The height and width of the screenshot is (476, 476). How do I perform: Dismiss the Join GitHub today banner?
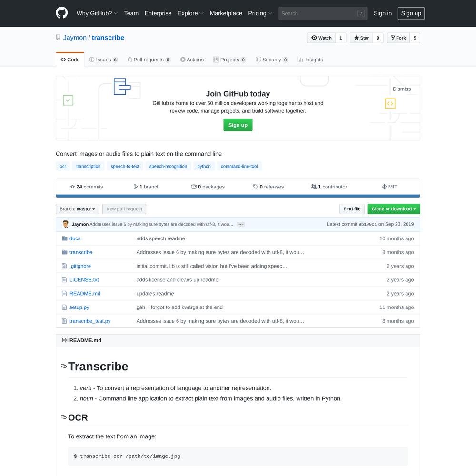pyautogui.click(x=402, y=89)
